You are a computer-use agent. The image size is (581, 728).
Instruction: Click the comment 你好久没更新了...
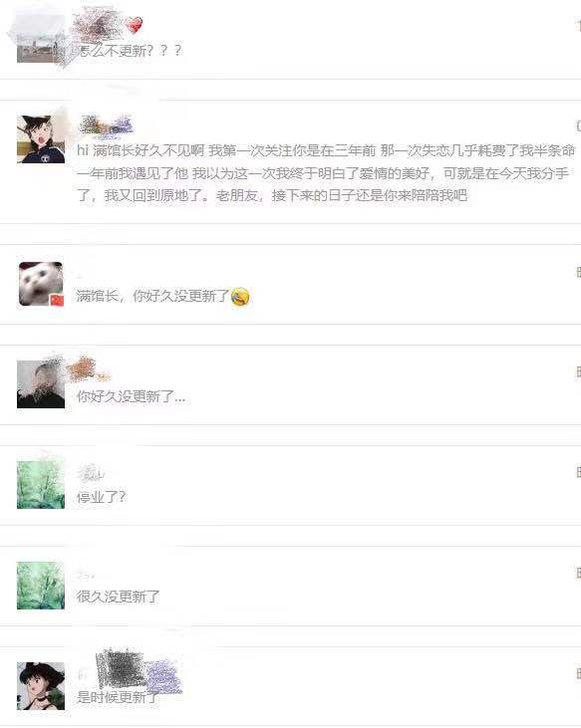coord(132,396)
